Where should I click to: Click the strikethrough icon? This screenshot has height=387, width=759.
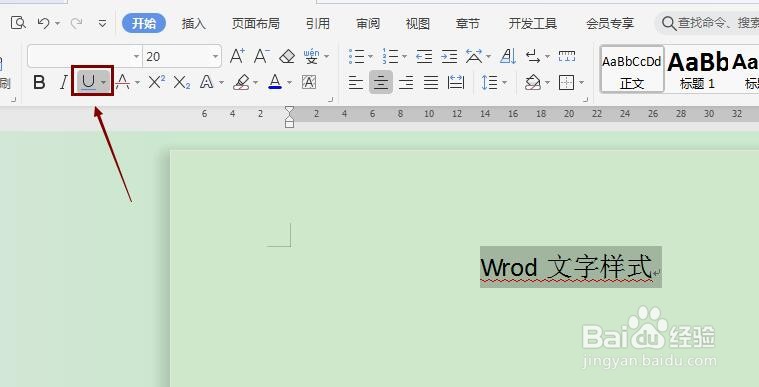coord(123,82)
